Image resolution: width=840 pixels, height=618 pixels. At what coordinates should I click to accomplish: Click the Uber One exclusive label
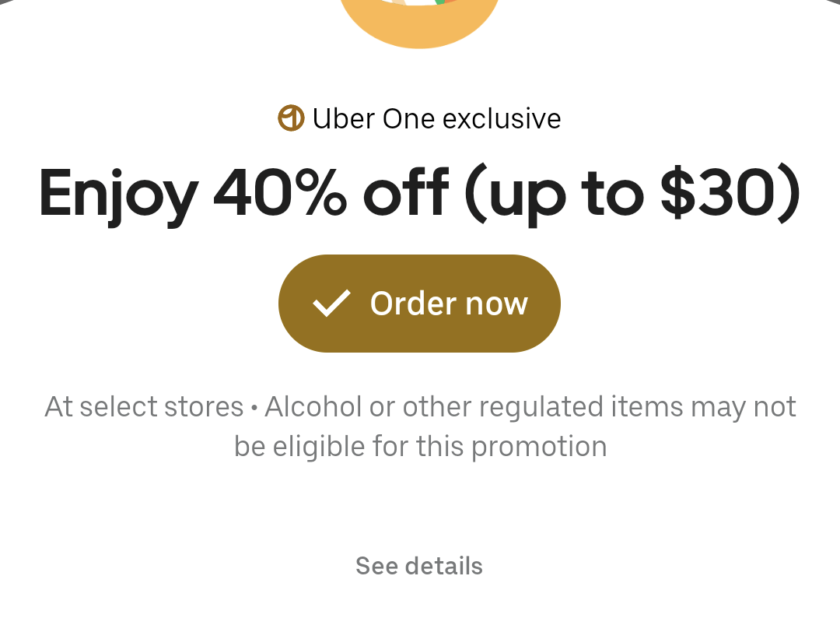(436, 118)
